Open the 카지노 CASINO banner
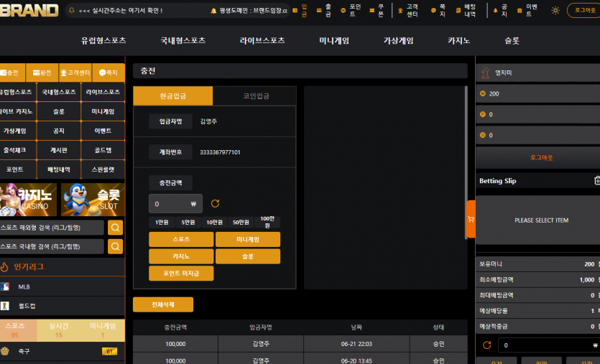600x364 pixels. [28, 200]
